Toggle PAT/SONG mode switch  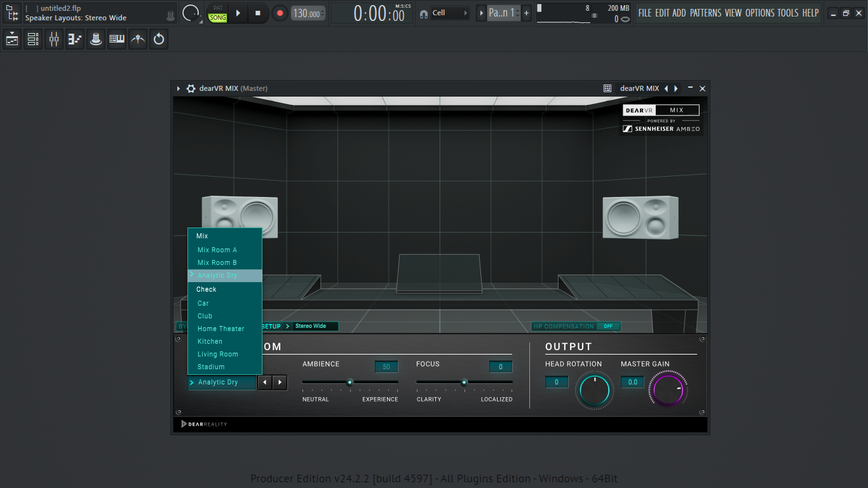coord(218,13)
